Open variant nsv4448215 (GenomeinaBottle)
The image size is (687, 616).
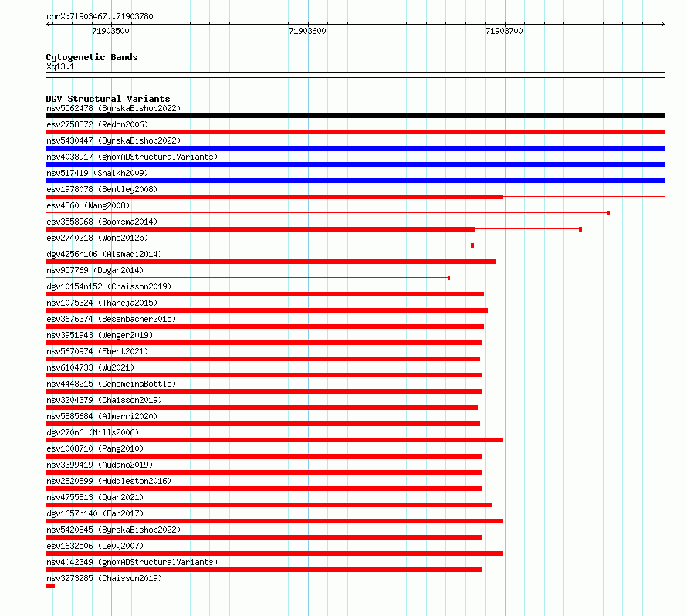coord(111,384)
